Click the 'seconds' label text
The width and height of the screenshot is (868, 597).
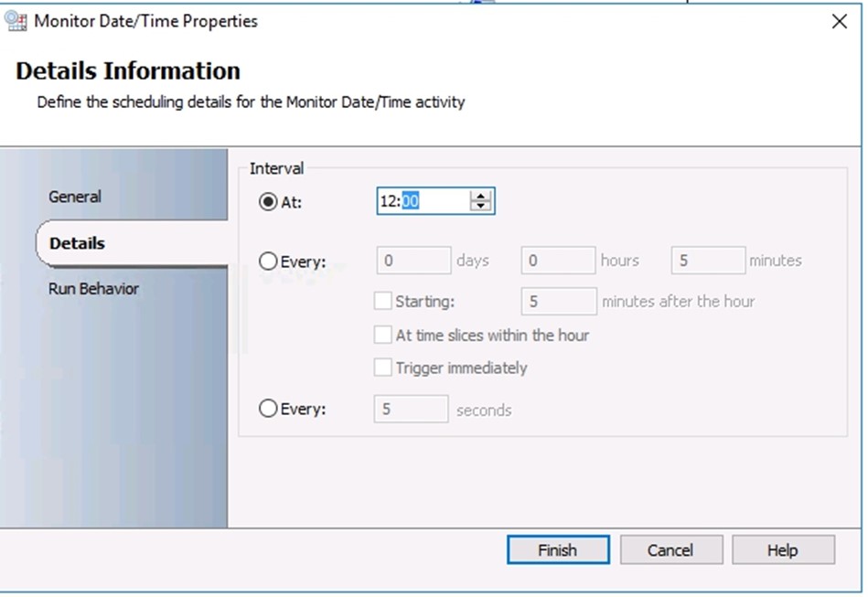coord(484,410)
